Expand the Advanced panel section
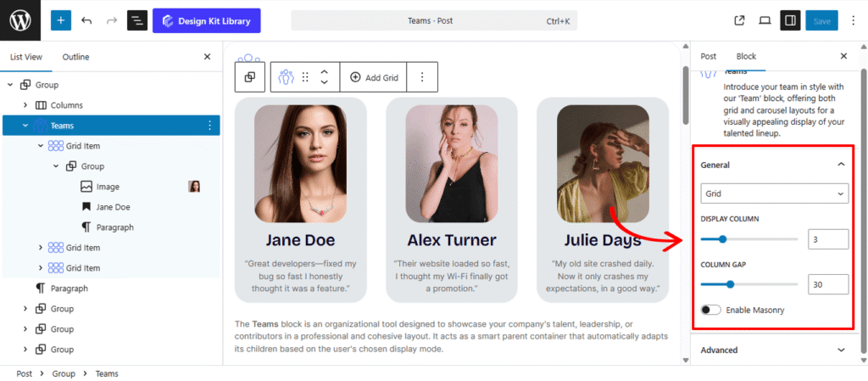Viewport: 868px width, 381px height. (841, 350)
